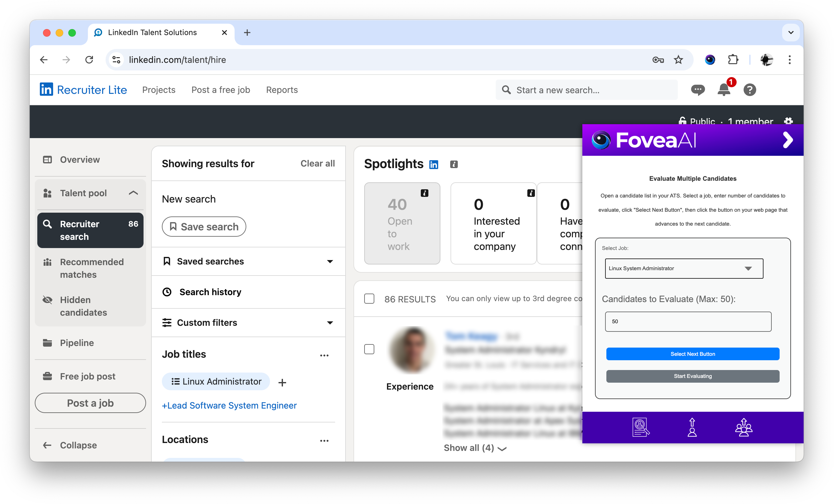Go to Overview in the sidebar
The image size is (834, 504).
click(x=90, y=159)
